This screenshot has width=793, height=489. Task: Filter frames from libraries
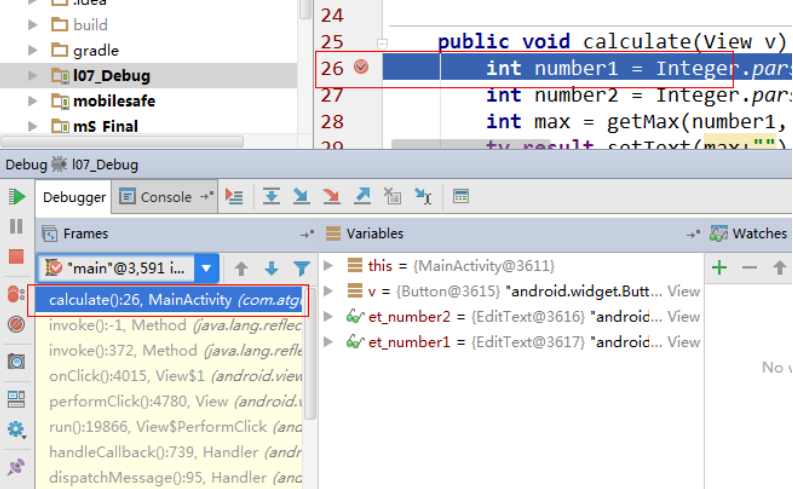[301, 269]
